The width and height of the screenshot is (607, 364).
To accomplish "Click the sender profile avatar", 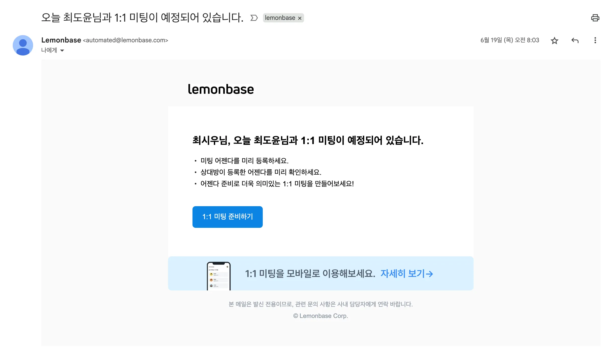I will (23, 45).
